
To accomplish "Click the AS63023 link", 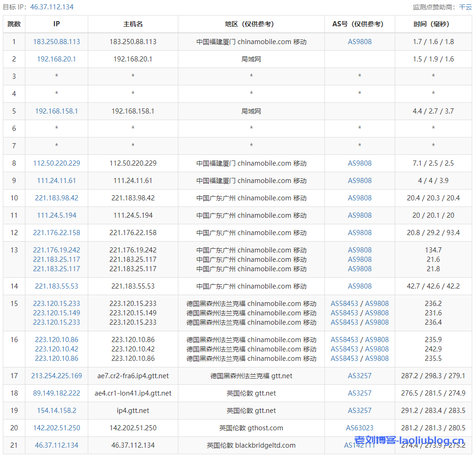I will coord(360,428).
